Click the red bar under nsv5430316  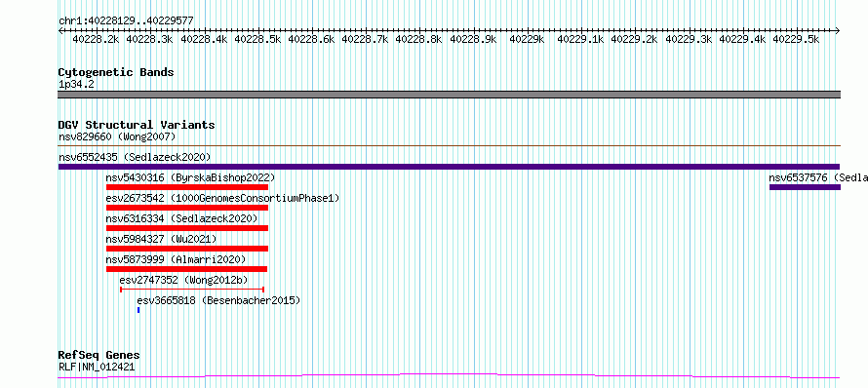pyautogui.click(x=187, y=187)
